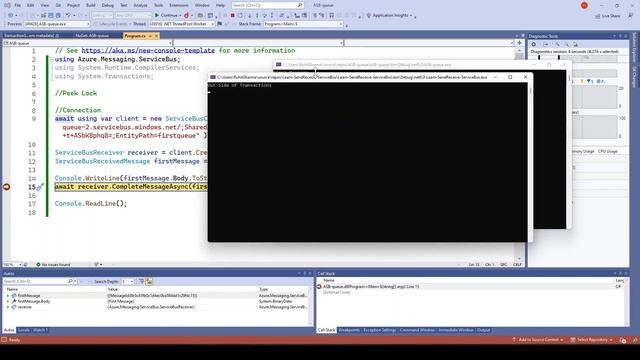Image resolution: width=640 pixels, height=360 pixels.
Task: Click the split editor plus icon
Action: [519, 43]
